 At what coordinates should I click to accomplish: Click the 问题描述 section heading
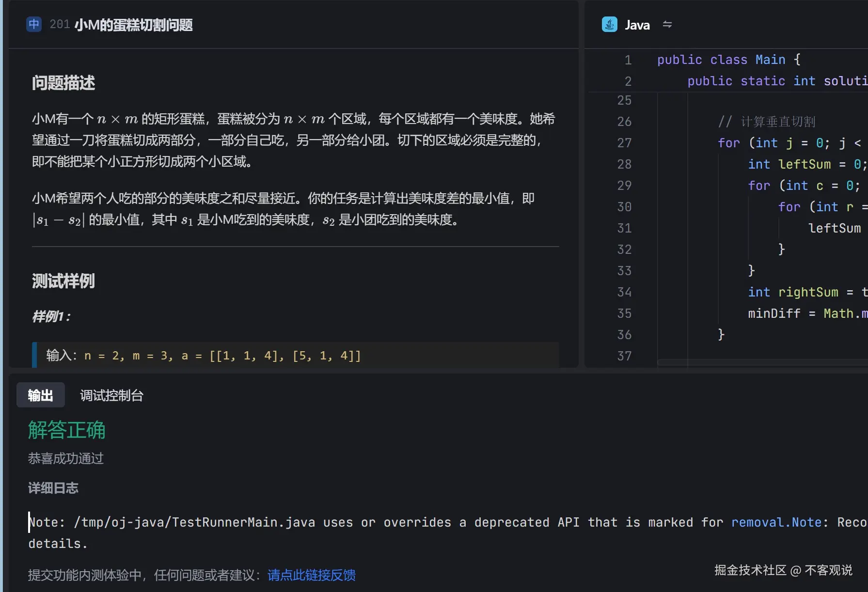(x=63, y=83)
